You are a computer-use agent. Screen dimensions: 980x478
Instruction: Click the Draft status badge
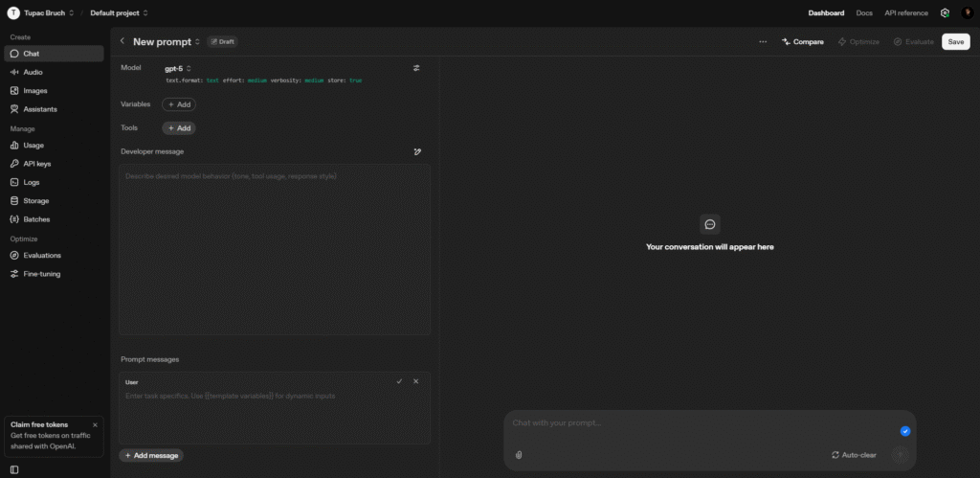pyautogui.click(x=222, y=42)
